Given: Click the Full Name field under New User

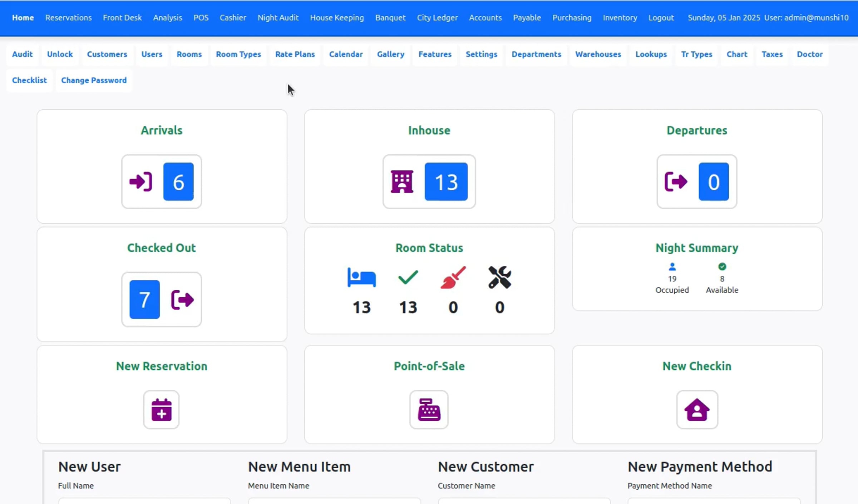Looking at the screenshot, I should [144, 501].
